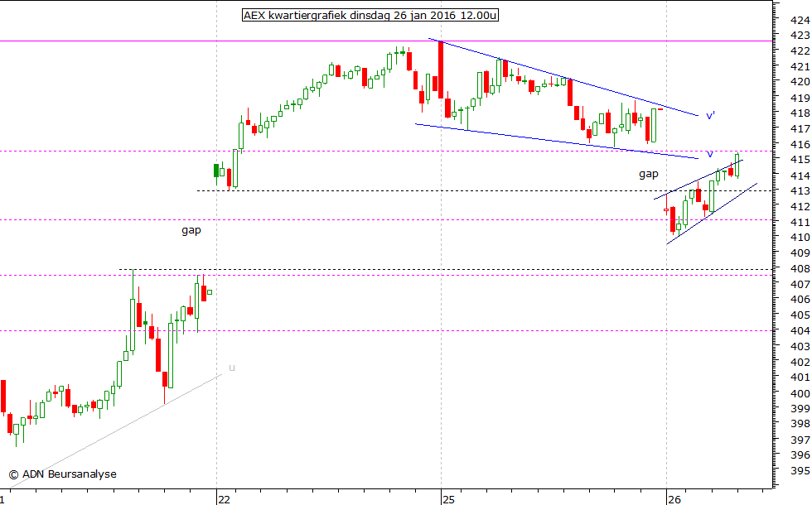Viewport: 812px width, 505px height.
Task: Click the '© ADN Beursanalyse' copyright text
Action: point(62,474)
